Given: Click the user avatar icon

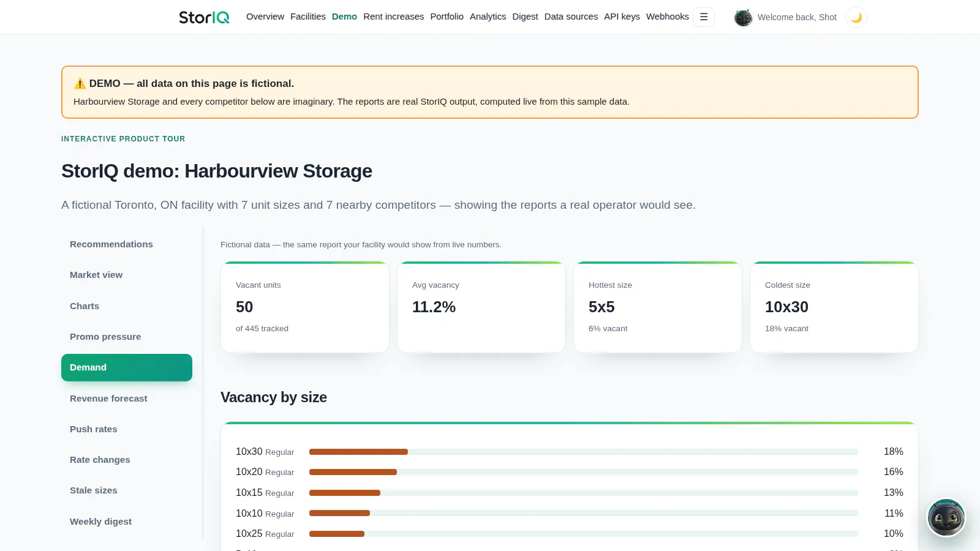Looking at the screenshot, I should 743,18.
